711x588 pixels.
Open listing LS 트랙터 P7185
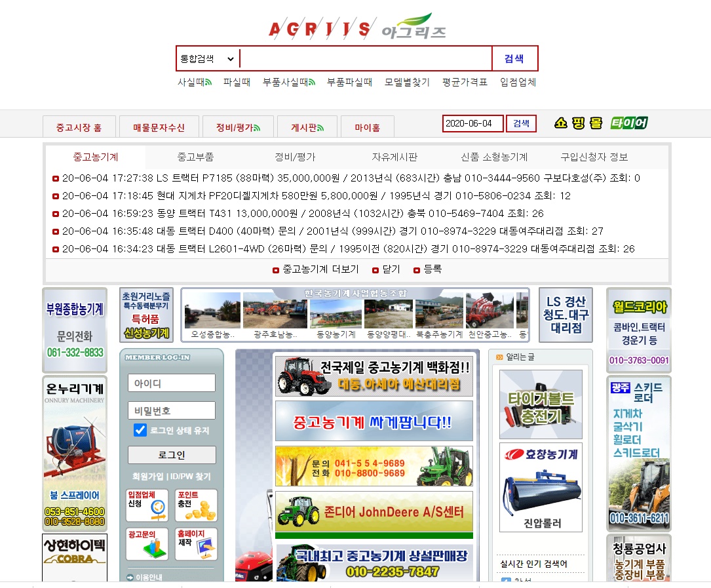(x=351, y=178)
